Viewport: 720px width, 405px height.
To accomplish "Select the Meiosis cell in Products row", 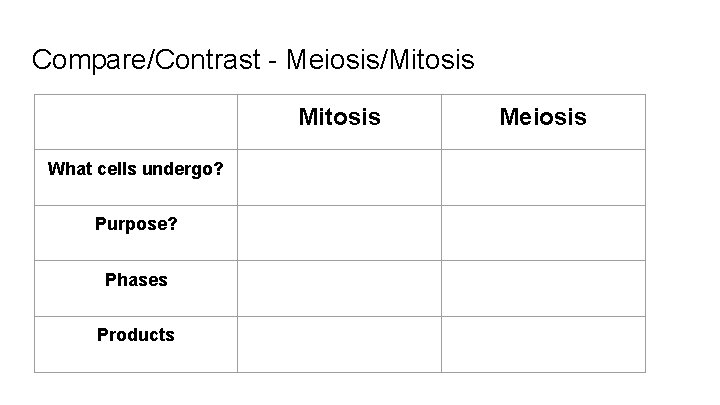I will click(x=543, y=344).
